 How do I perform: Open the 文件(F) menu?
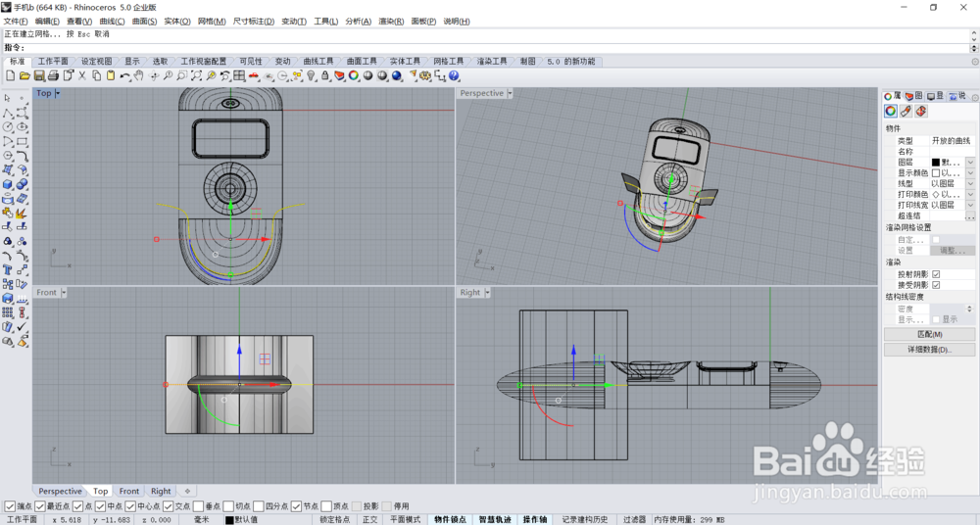coord(16,22)
